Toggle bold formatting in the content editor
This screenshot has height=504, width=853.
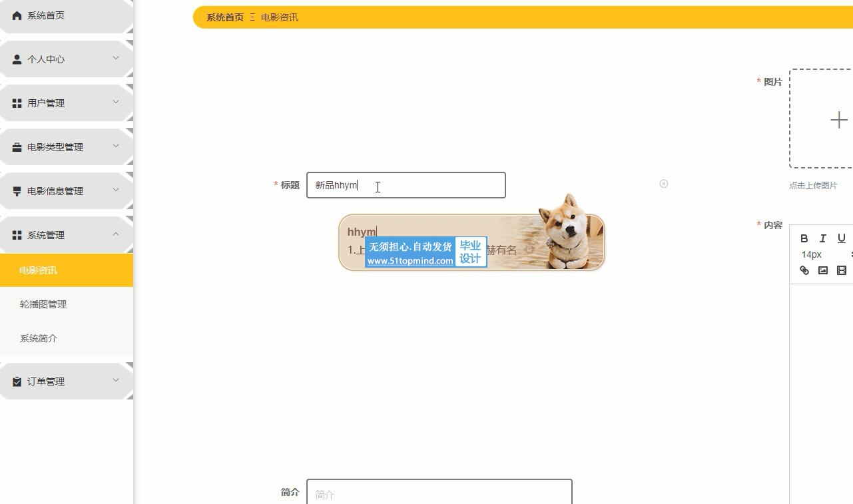point(804,238)
